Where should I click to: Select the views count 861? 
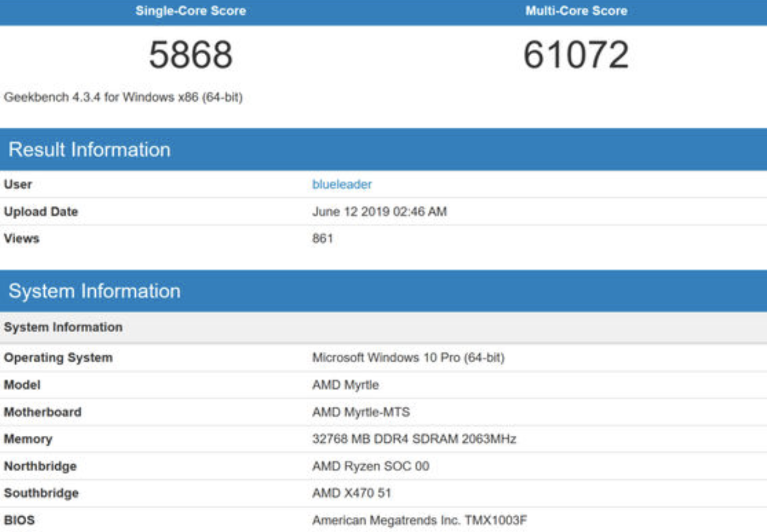point(322,239)
